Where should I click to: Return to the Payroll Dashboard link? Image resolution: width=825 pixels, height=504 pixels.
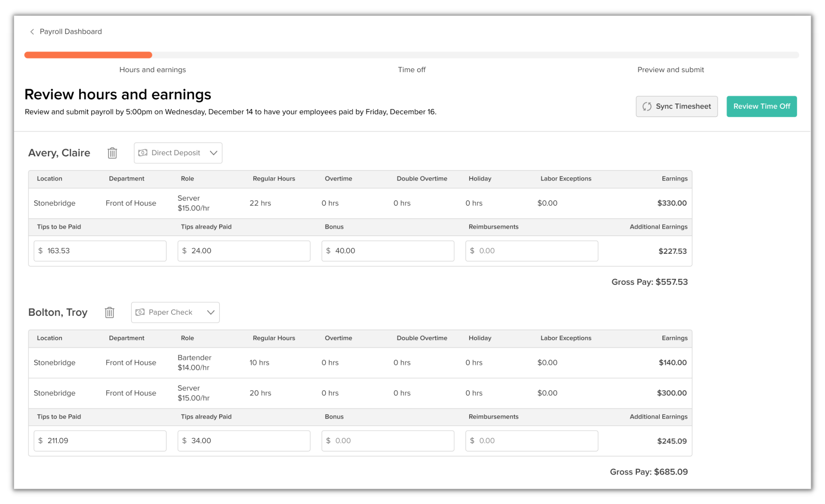[x=70, y=32]
